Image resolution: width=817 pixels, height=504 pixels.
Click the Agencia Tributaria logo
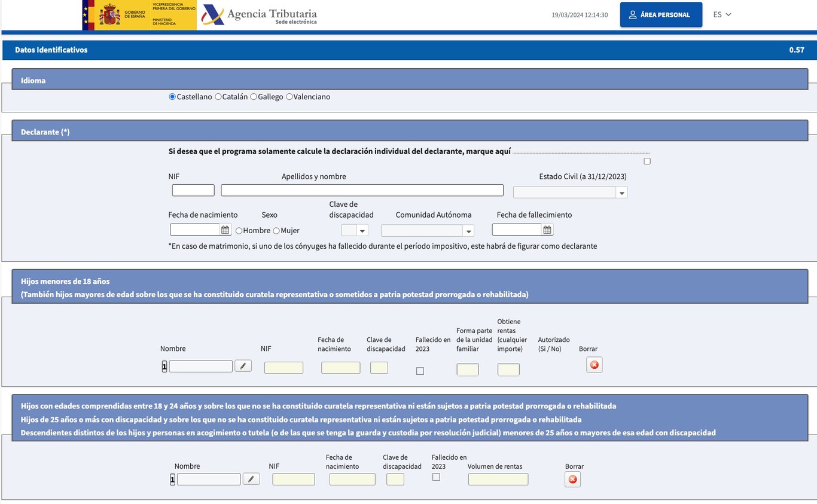point(259,15)
